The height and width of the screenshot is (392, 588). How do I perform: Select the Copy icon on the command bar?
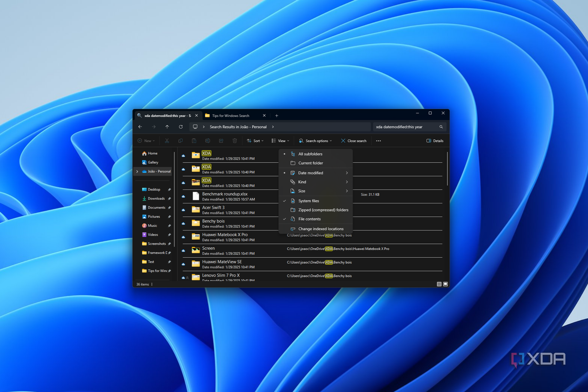[180, 140]
